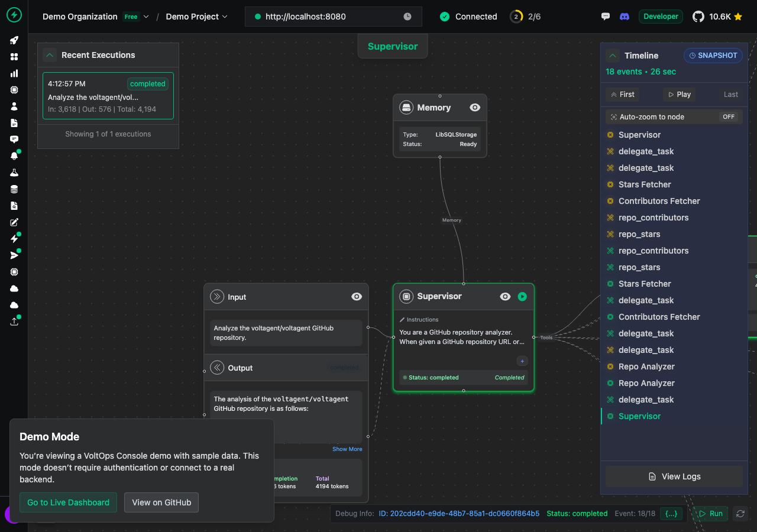Toggle the Input node eye visibility

(x=357, y=297)
